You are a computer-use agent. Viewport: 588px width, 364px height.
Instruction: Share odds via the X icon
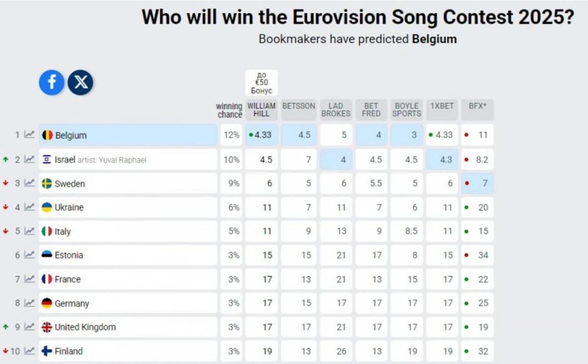click(80, 82)
